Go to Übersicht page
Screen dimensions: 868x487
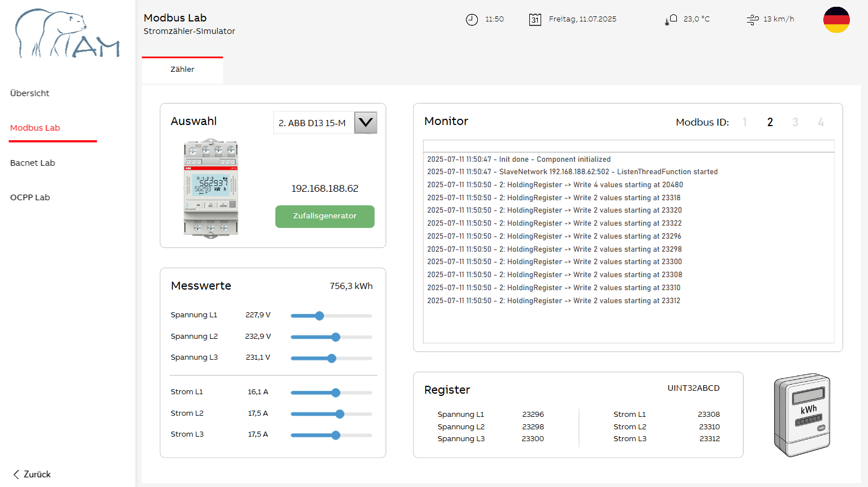[29, 93]
